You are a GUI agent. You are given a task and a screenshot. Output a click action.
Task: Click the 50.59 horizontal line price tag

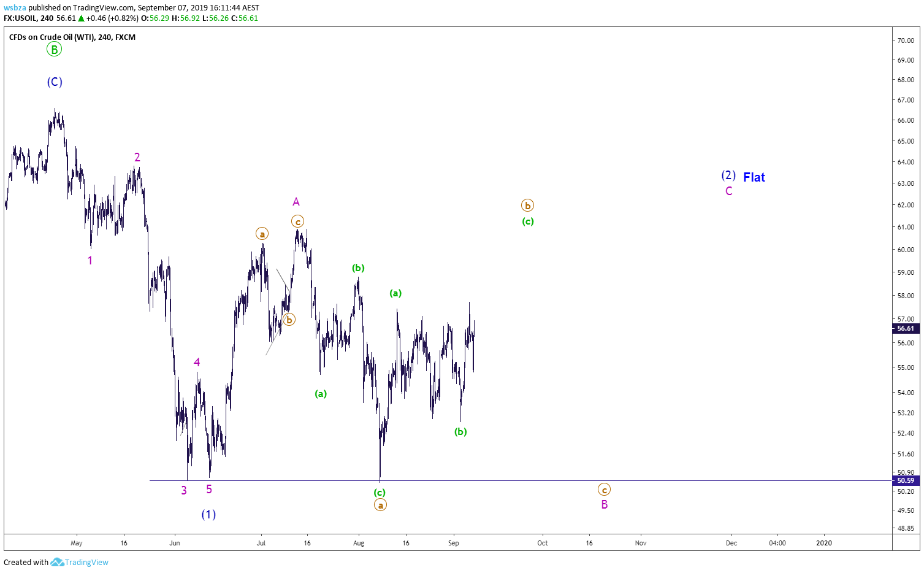(906, 480)
